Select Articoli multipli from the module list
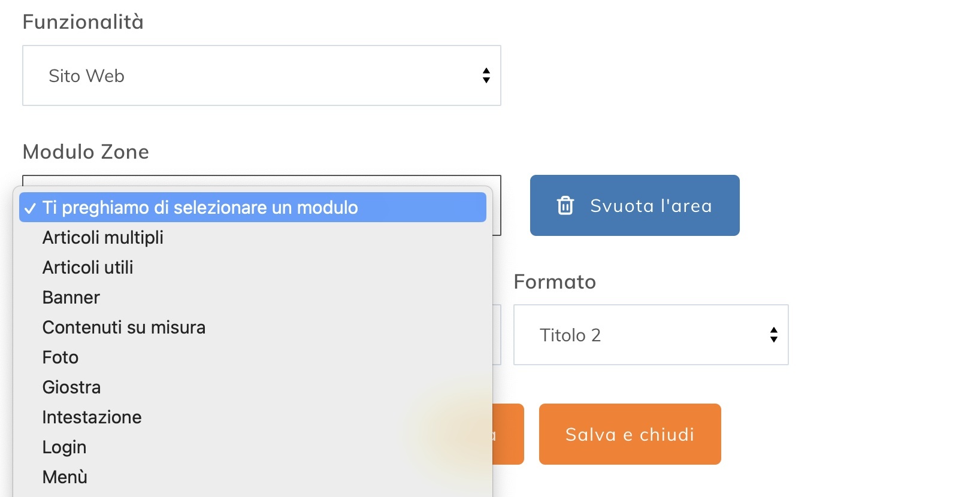The width and height of the screenshot is (980, 497). [102, 238]
